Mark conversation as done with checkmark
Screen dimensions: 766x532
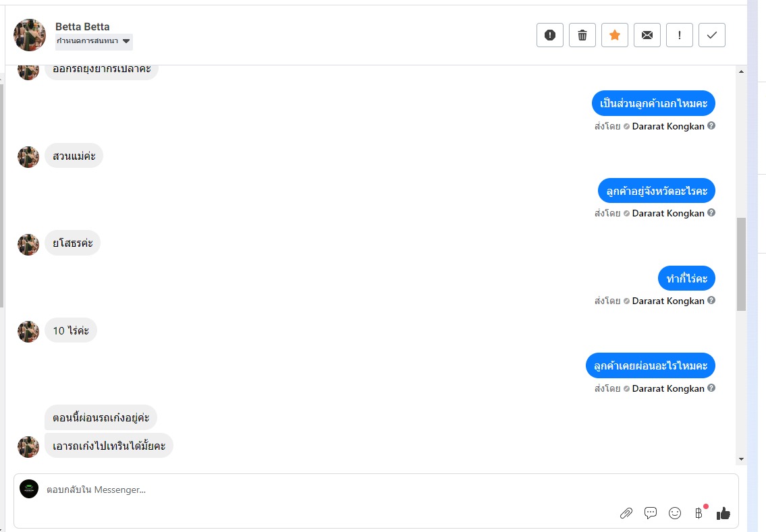[x=712, y=35]
